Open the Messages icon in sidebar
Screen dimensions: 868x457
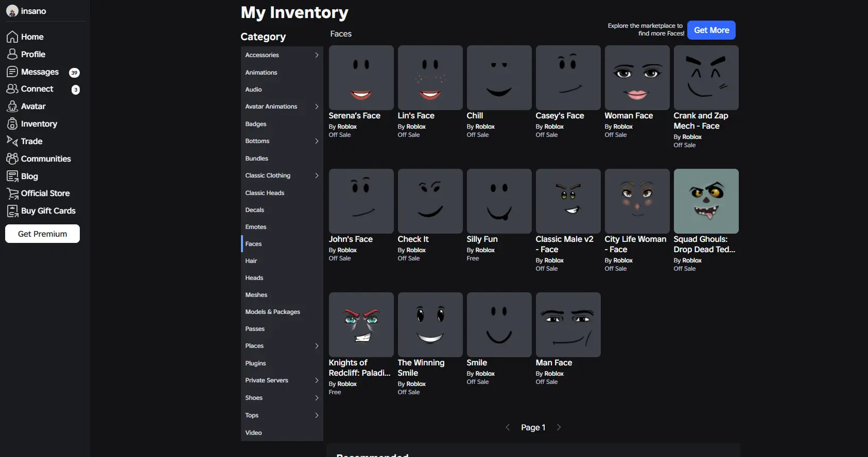12,72
